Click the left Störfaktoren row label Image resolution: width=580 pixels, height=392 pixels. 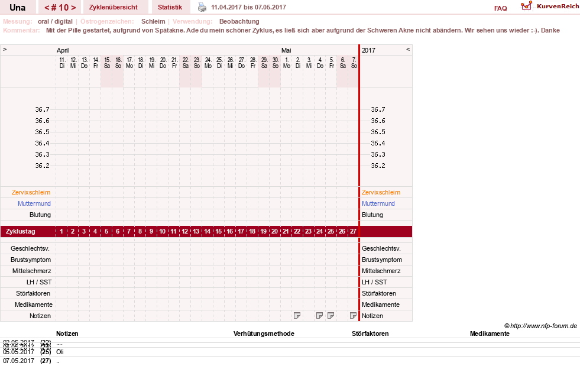[x=33, y=293]
